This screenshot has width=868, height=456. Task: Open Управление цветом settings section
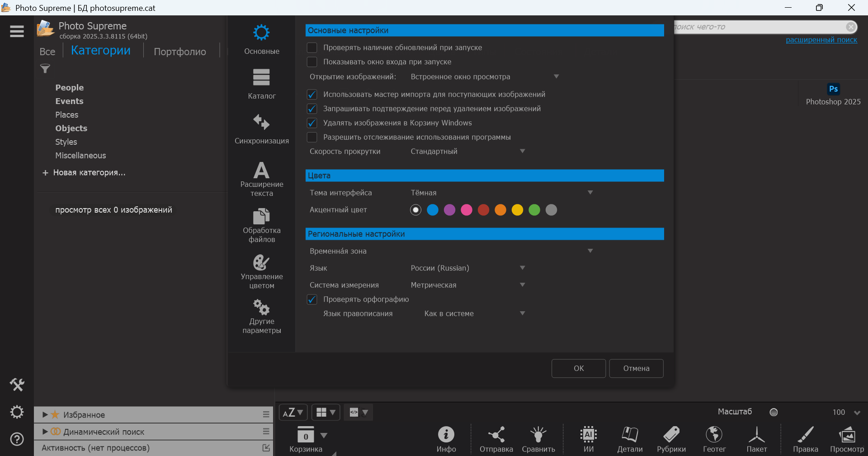click(x=261, y=271)
